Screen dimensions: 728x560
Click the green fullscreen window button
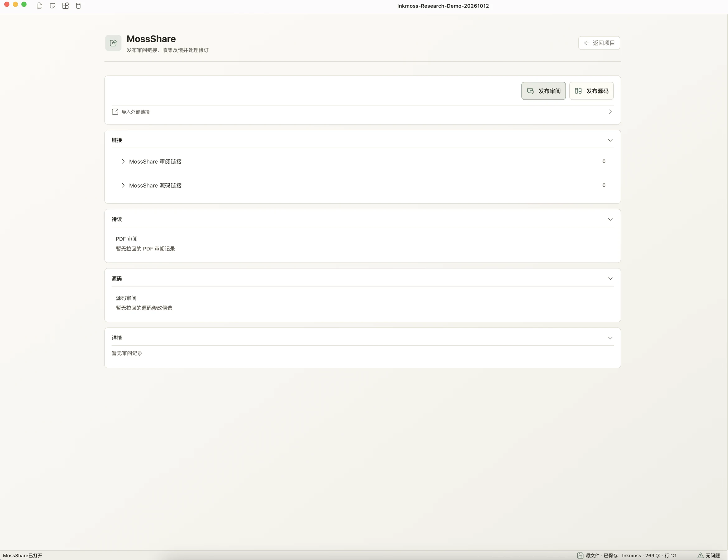(24, 4)
